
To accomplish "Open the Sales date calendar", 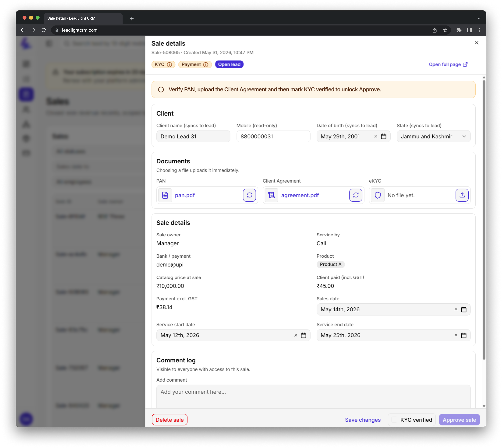I will [464, 309].
